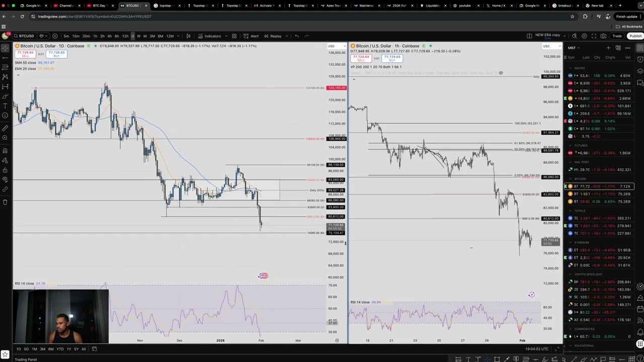Viewport: 644px width, 362px height.
Task: Expand the timeframe list dropdown arrow
Action: click(178, 36)
